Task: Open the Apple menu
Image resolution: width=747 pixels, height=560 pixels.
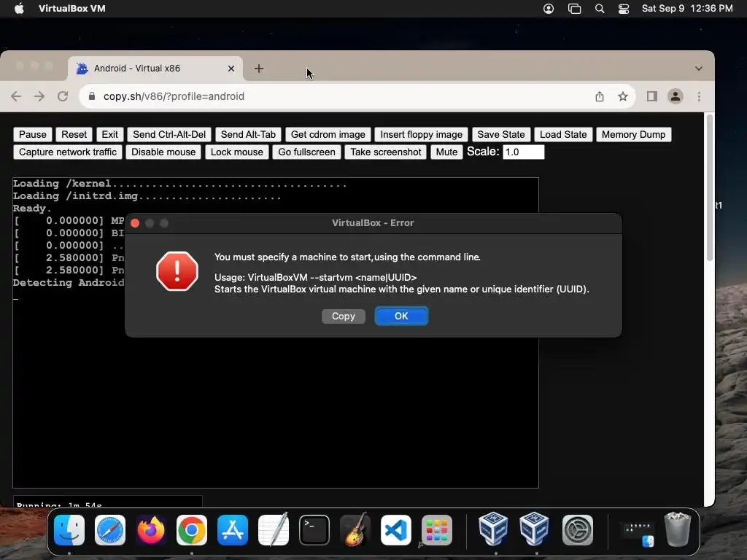Action: 19,9
